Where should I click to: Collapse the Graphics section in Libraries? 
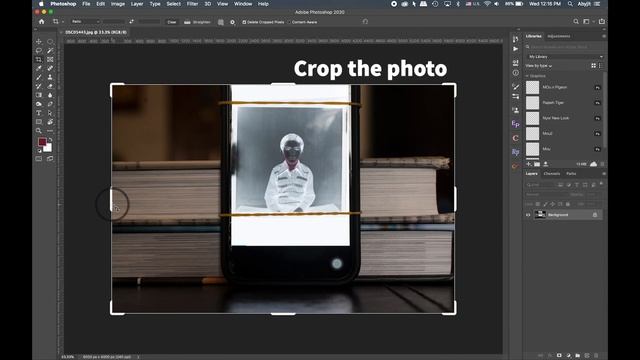[x=527, y=76]
